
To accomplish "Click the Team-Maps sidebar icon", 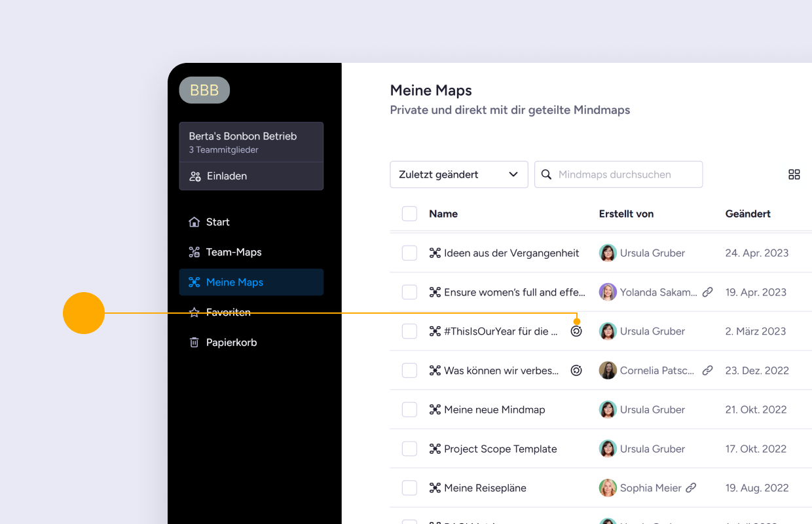I will [194, 252].
